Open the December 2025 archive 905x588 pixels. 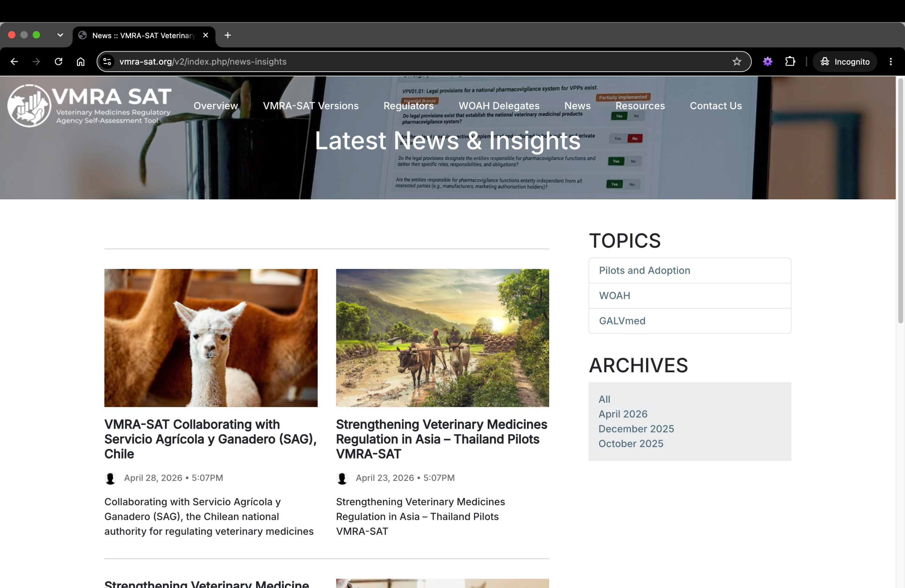coord(636,429)
